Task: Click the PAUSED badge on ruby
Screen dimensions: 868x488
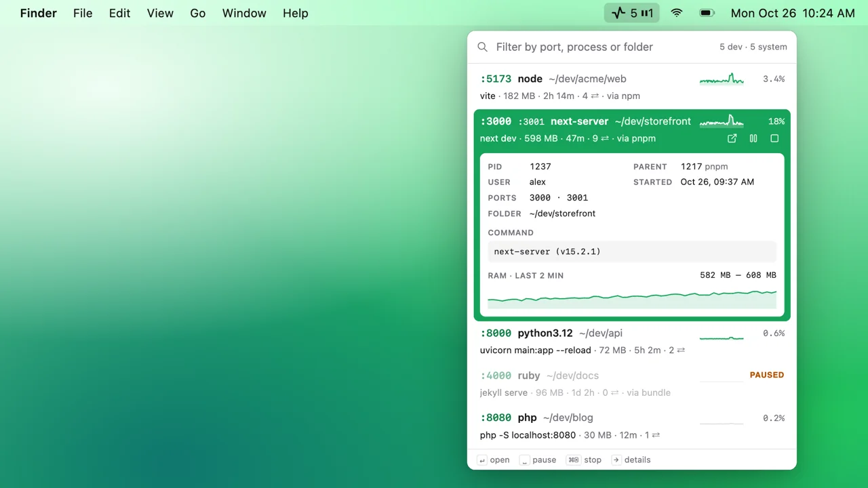Action: pos(767,375)
